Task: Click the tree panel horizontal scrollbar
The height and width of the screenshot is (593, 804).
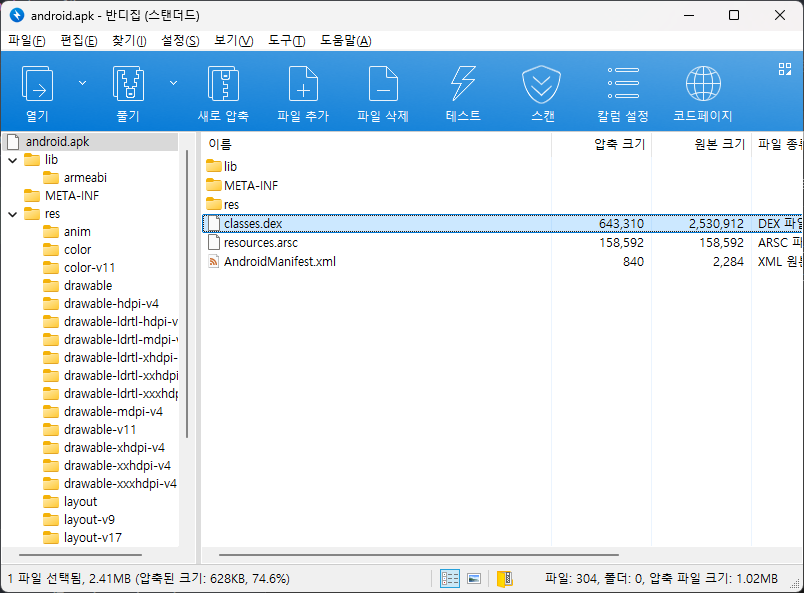Action: (81, 555)
